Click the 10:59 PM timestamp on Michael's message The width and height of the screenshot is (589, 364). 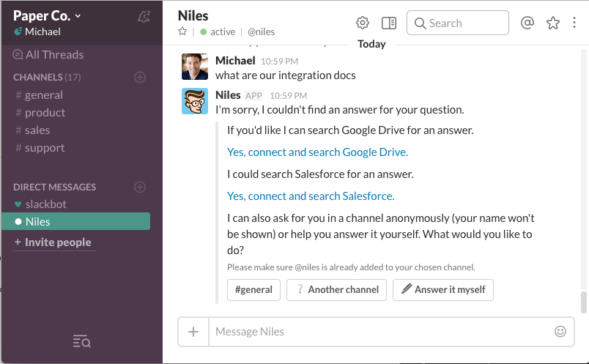point(279,62)
